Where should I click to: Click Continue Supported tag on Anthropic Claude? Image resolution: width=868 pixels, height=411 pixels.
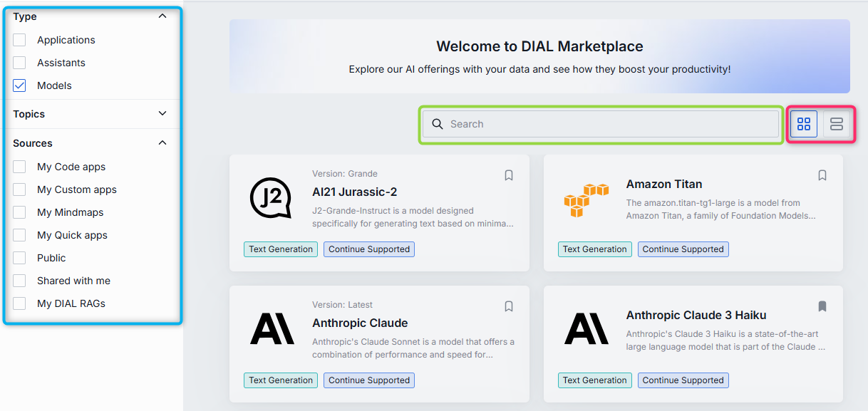369,380
